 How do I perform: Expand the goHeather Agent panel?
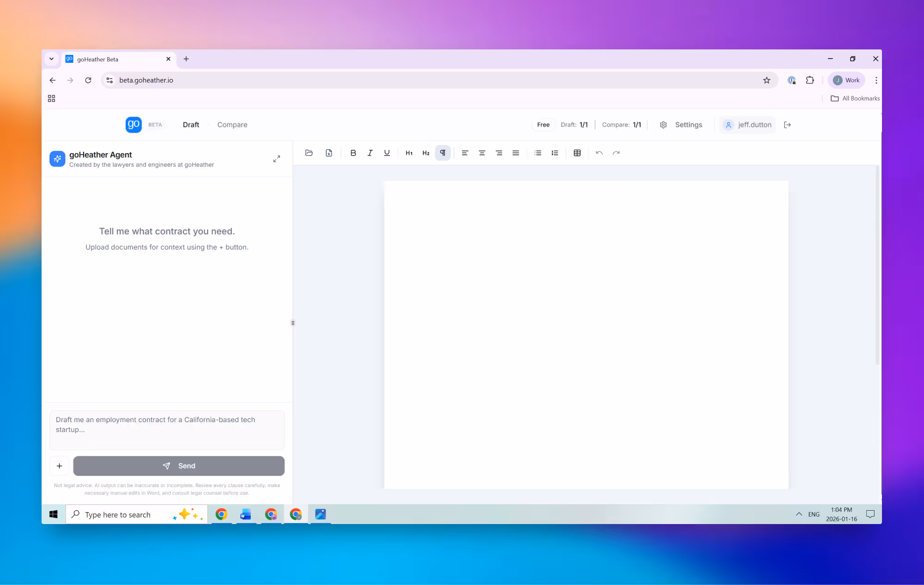coord(276,158)
